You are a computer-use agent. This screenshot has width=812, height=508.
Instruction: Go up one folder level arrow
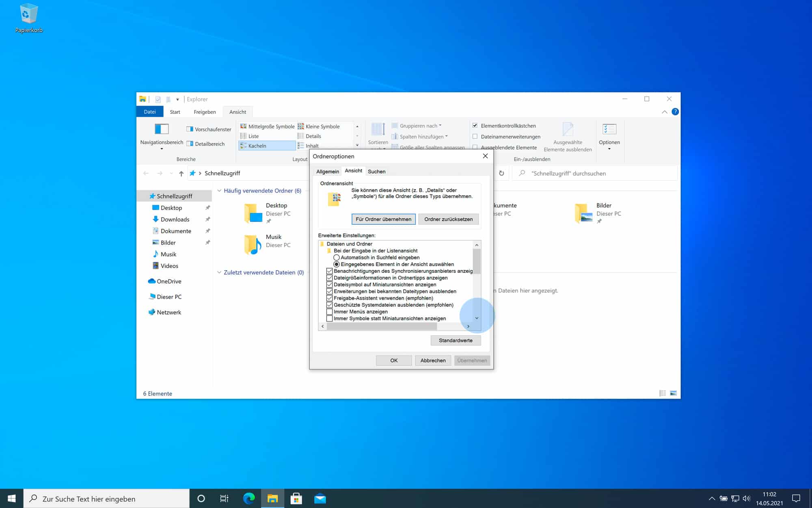click(181, 174)
